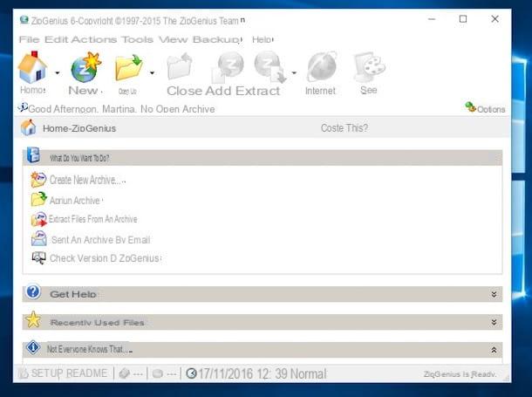
Task: Open the Home button dropdown arrow
Action: pyautogui.click(x=58, y=72)
